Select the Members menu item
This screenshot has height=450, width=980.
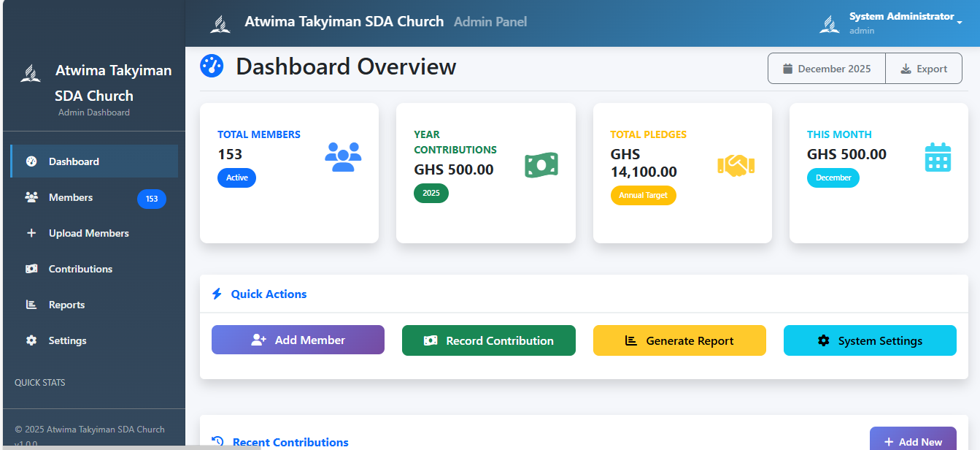(71, 197)
